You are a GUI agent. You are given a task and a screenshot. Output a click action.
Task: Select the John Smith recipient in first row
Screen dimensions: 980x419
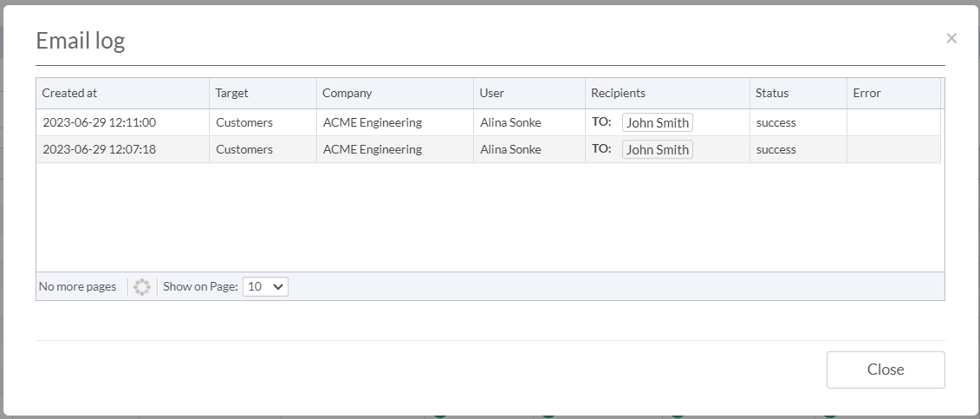[658, 122]
